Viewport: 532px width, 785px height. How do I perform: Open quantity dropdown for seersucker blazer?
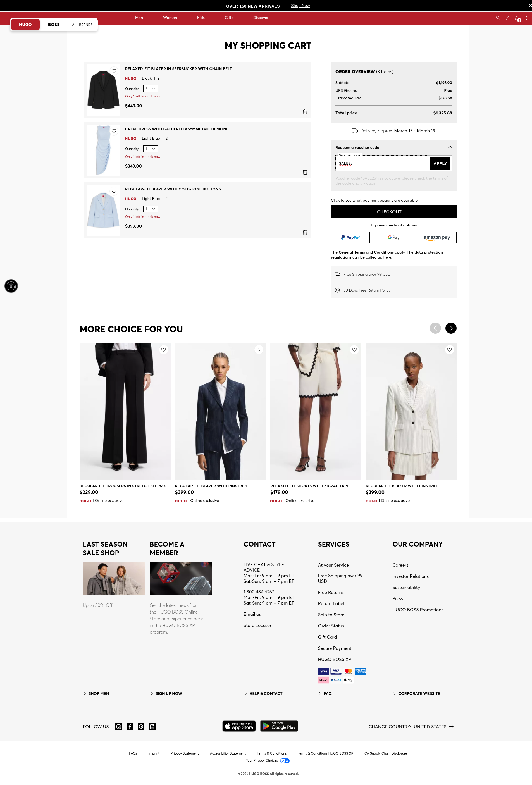tap(151, 89)
